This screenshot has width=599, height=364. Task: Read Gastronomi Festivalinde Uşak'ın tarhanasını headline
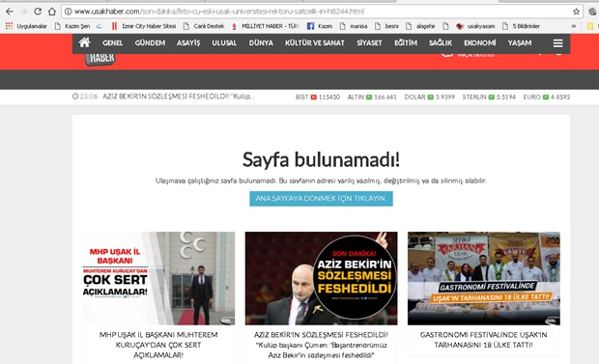(x=484, y=340)
